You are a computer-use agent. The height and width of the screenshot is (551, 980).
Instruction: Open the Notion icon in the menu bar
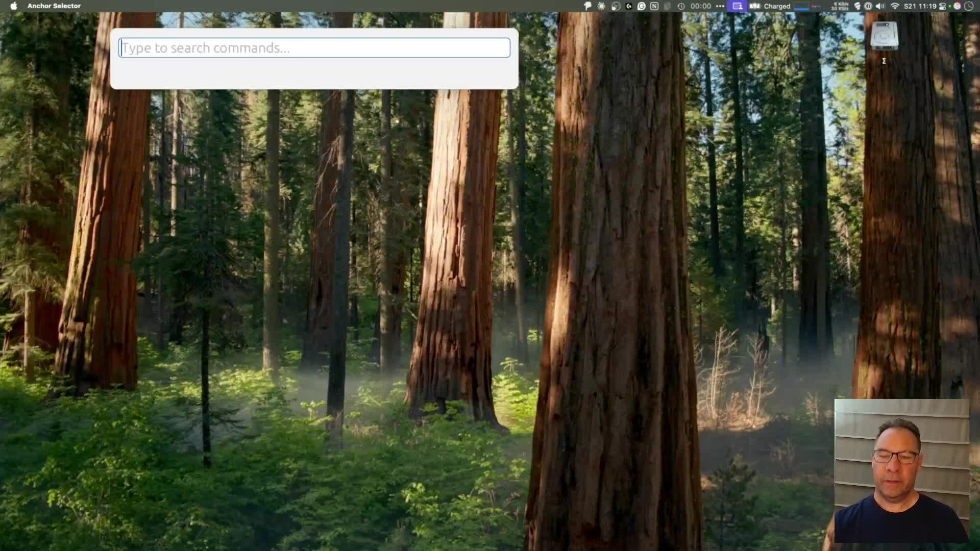[x=655, y=6]
